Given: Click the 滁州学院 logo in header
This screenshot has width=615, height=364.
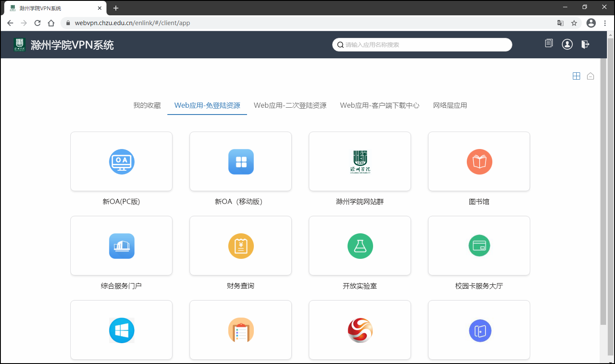Looking at the screenshot, I should click(19, 45).
